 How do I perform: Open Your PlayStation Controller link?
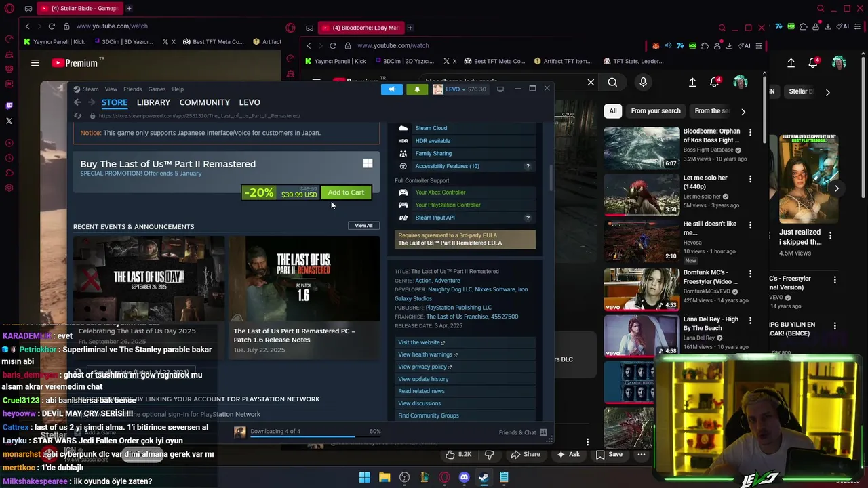(x=448, y=205)
